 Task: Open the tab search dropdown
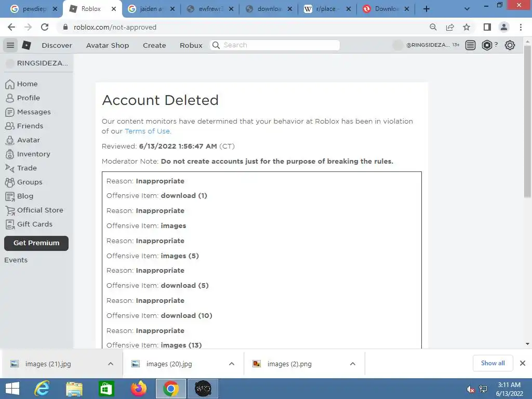click(467, 9)
